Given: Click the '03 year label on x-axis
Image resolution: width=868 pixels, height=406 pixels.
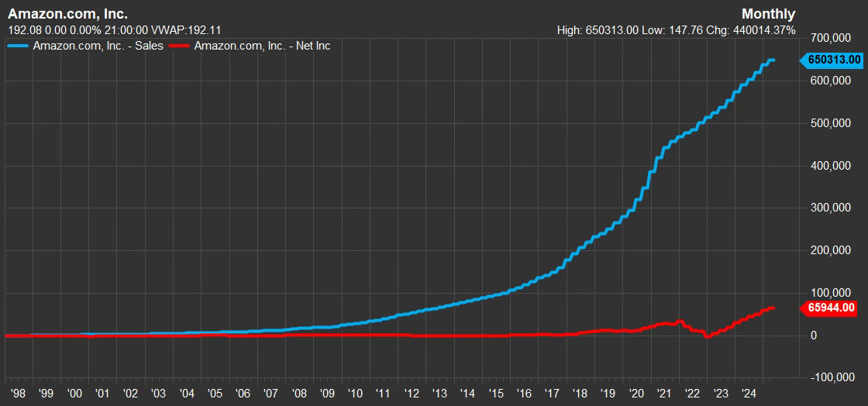Looking at the screenshot, I should 159,394.
